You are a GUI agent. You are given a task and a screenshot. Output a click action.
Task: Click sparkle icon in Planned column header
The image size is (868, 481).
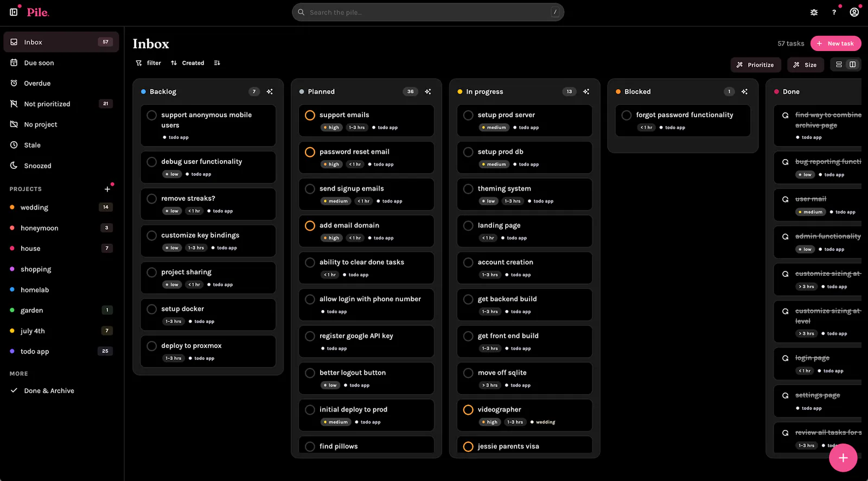click(428, 92)
